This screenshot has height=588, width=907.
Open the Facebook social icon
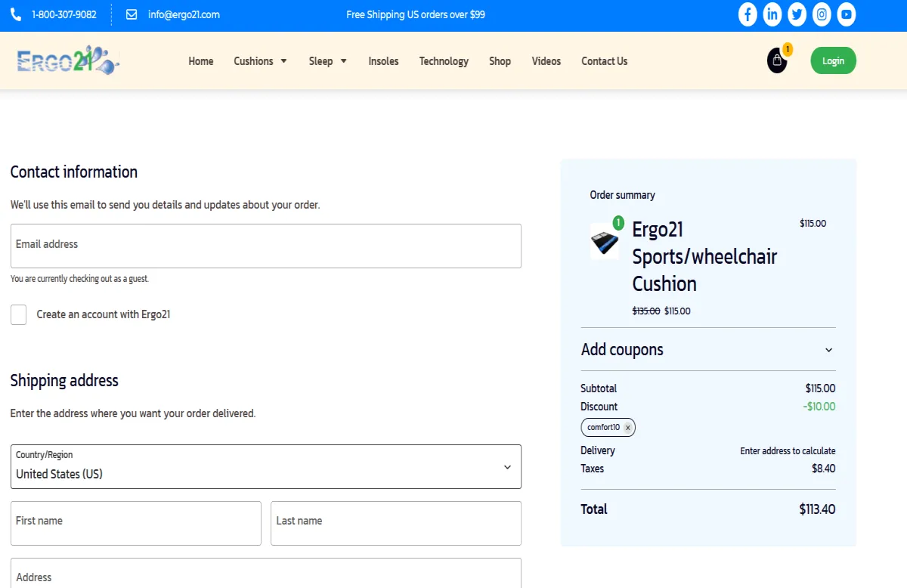click(x=748, y=14)
